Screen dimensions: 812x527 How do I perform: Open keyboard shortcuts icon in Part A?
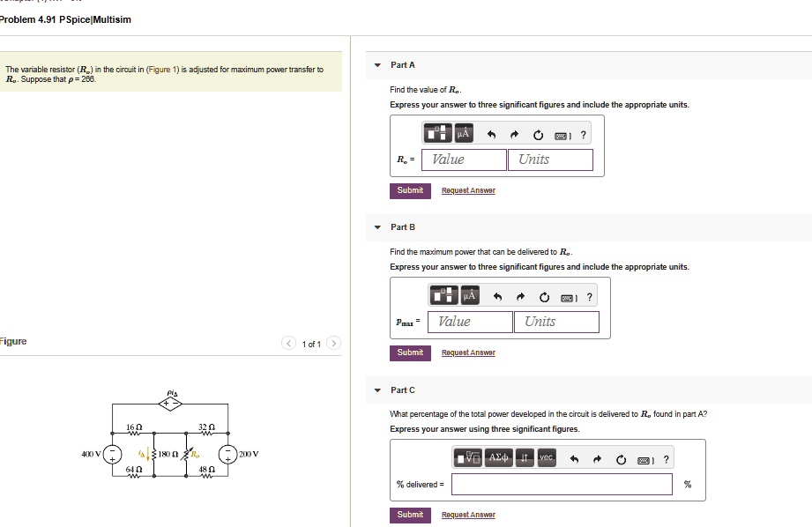(561, 133)
